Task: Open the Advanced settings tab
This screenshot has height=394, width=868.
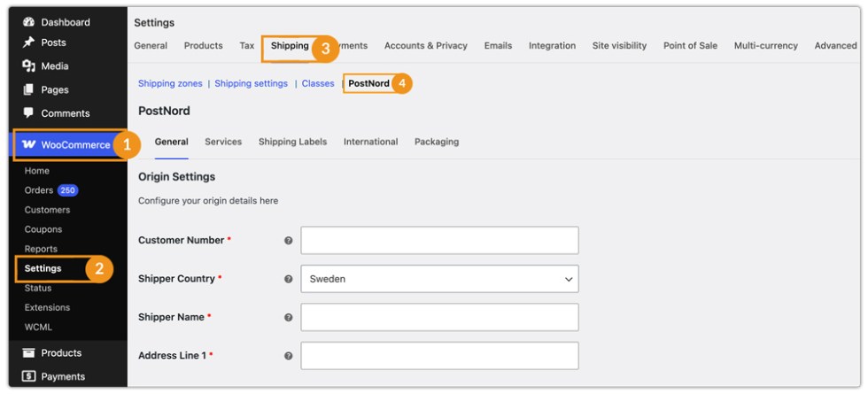Action: point(835,45)
